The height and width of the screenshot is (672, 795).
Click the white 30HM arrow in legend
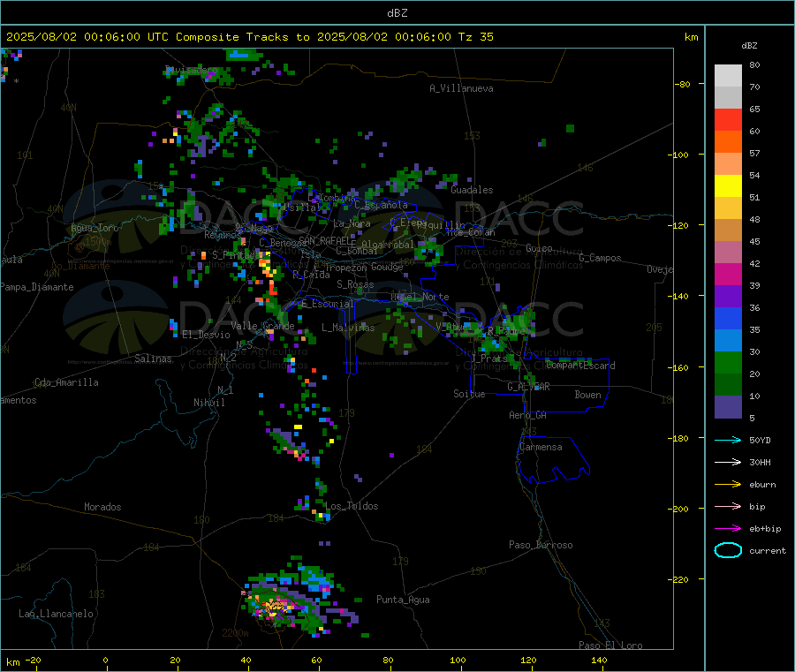pos(728,462)
